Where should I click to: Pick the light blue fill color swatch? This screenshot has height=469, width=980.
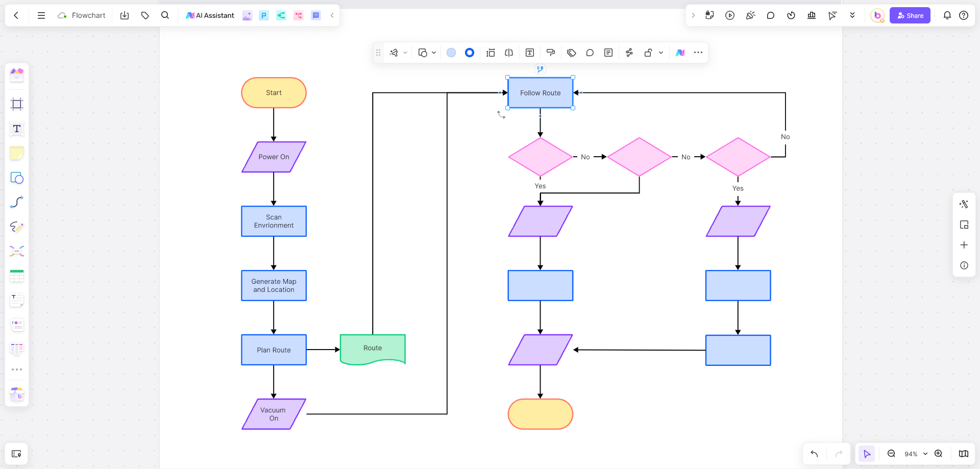pyautogui.click(x=451, y=53)
